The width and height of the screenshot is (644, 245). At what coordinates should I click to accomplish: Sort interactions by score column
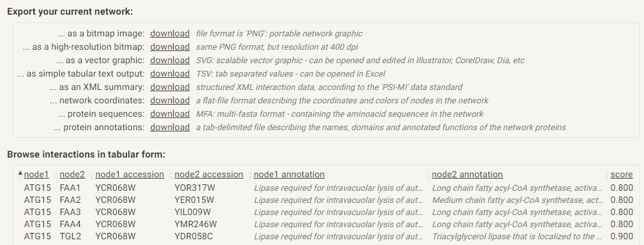tap(622, 174)
